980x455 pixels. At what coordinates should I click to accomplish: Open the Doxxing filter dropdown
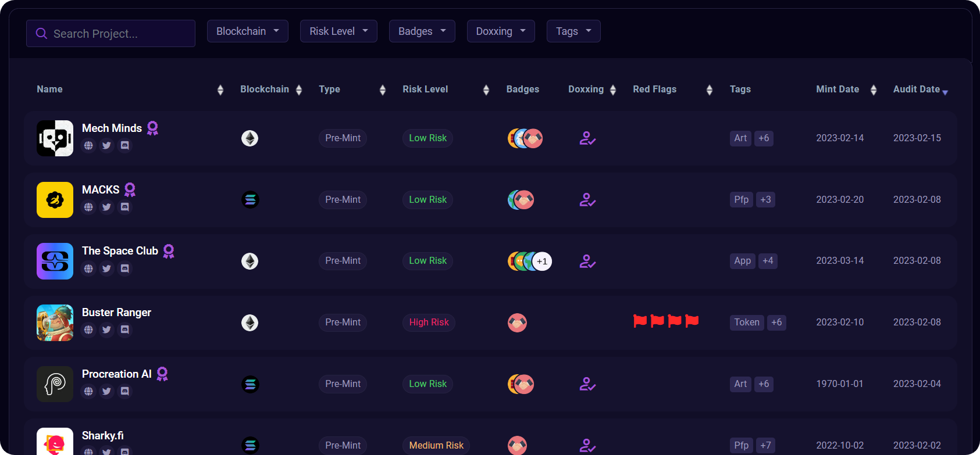pos(501,31)
